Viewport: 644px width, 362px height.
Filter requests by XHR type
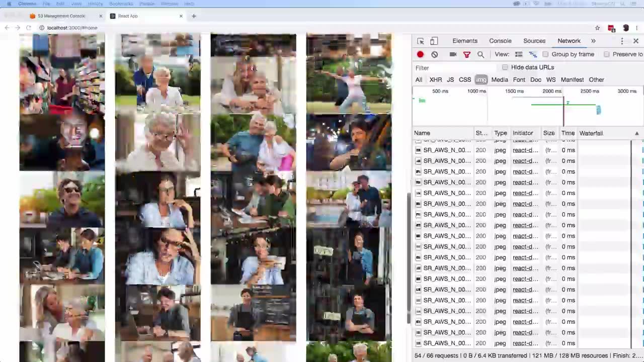click(x=436, y=79)
